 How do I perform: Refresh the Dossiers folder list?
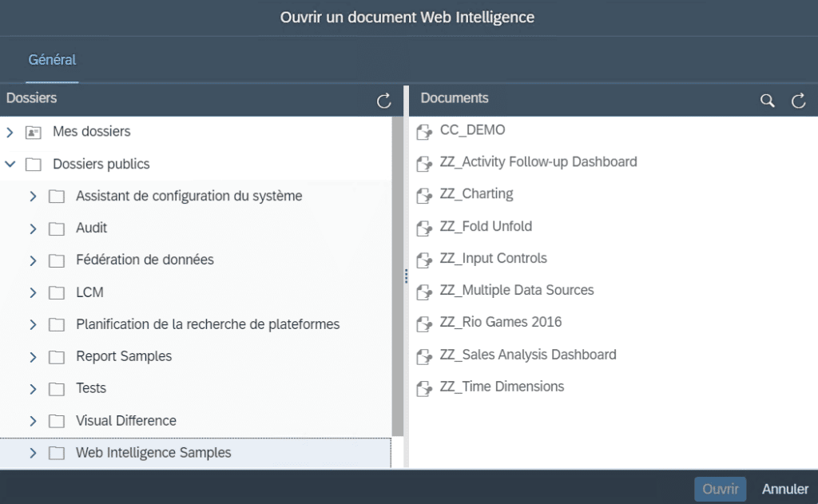click(x=384, y=100)
